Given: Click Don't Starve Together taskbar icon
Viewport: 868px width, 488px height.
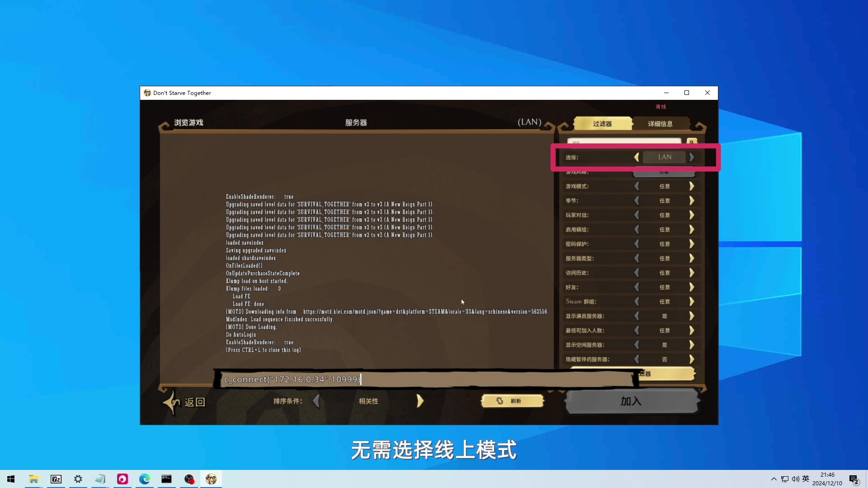Looking at the screenshot, I should [211, 479].
